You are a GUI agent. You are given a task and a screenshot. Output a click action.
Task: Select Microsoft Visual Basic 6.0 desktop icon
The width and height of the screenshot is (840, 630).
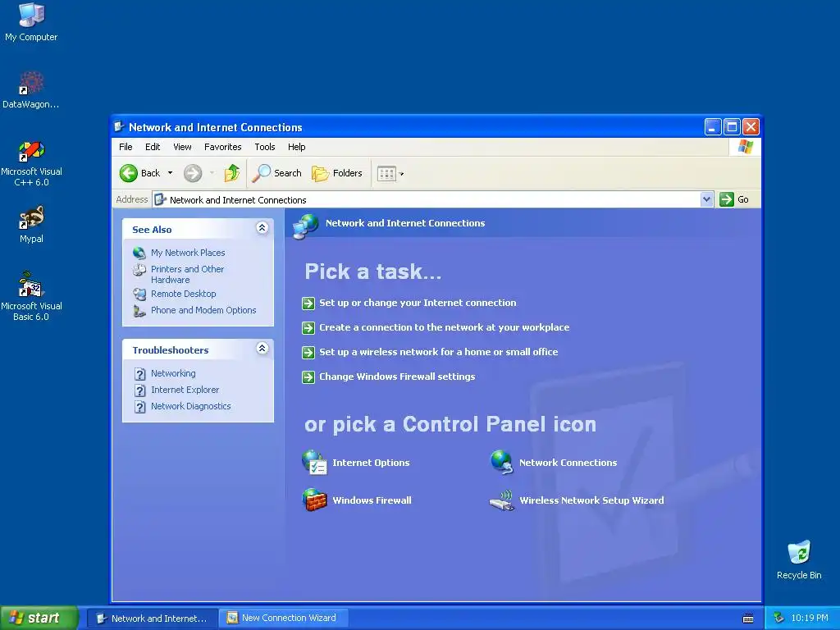pyautogui.click(x=31, y=296)
